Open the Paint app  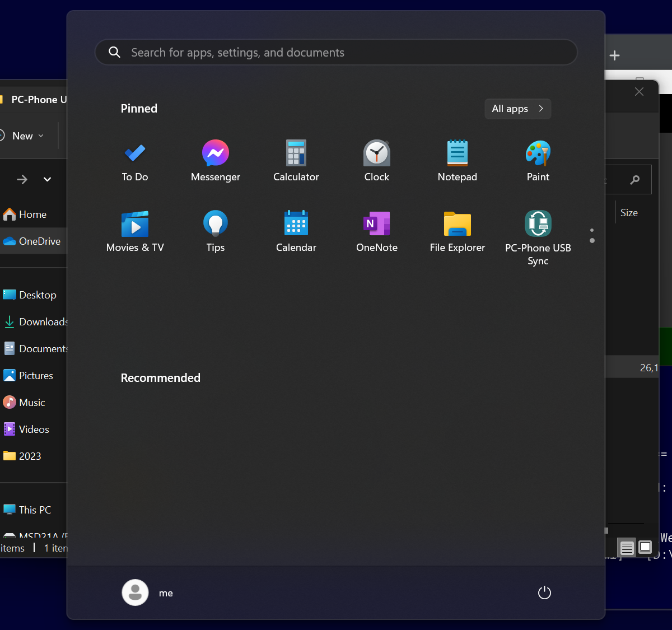[x=538, y=160]
